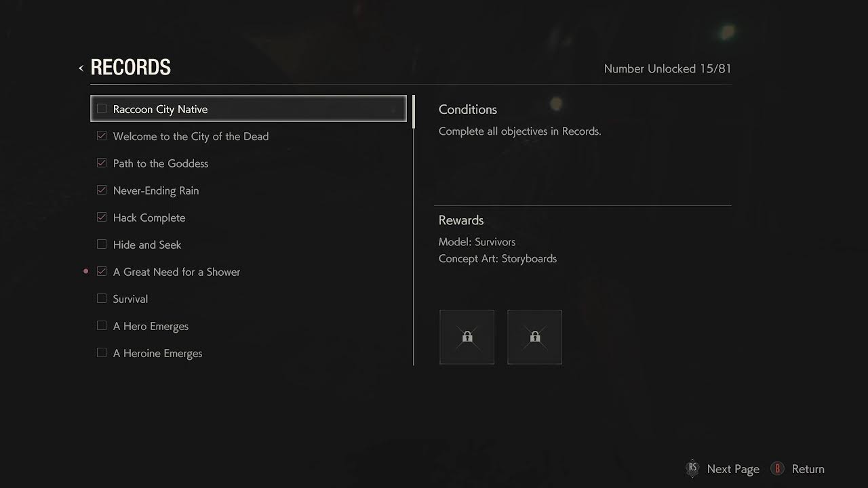Highlight the Never-Ending Rain record

(248, 190)
